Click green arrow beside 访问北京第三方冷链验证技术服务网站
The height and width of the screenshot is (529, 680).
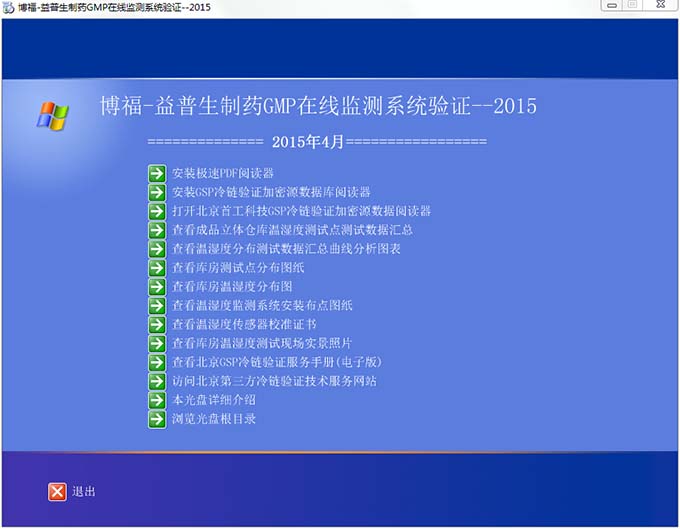click(x=157, y=381)
